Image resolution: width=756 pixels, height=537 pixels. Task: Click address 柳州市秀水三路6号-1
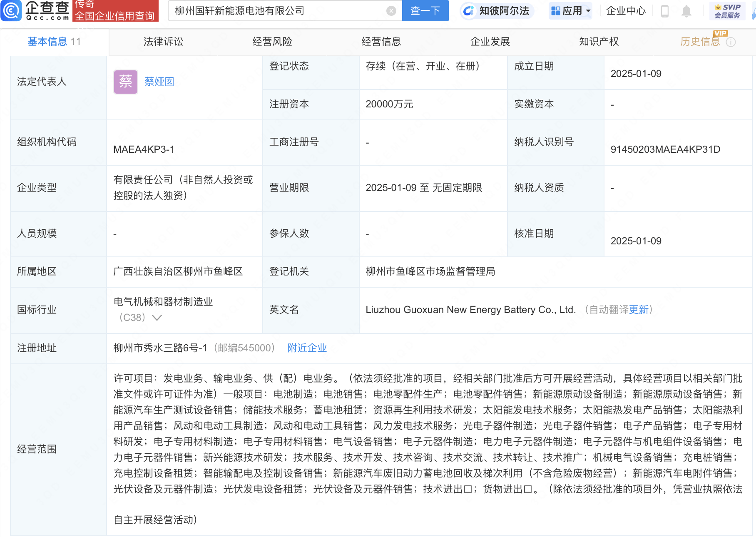tap(160, 348)
